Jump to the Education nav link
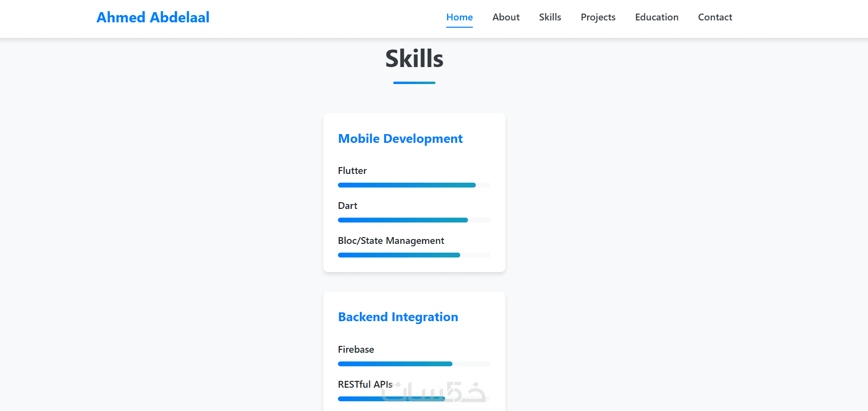Screen dimensions: 868x411 tap(657, 17)
